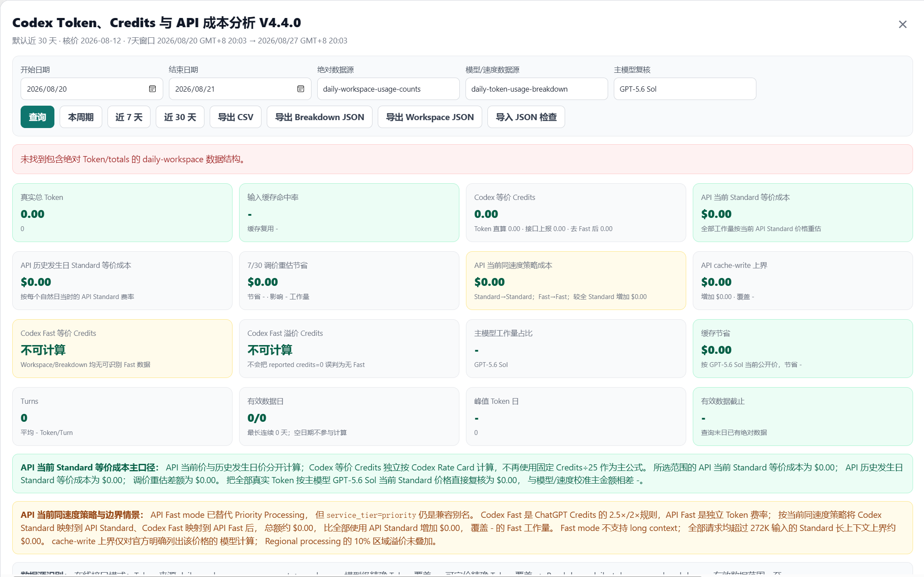Screen dimensions: 924x577
Task: Open the 模型/速度数据源 dropdown
Action: [537, 89]
